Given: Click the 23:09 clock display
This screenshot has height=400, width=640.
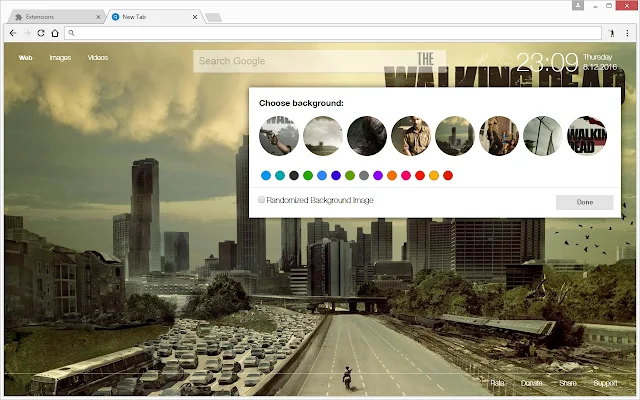Looking at the screenshot, I should (547, 62).
